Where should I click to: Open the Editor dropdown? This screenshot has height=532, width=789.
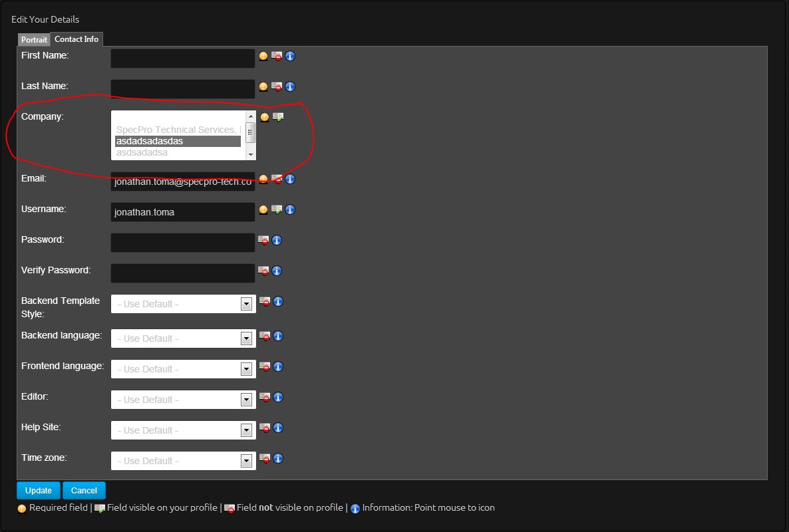(184, 400)
